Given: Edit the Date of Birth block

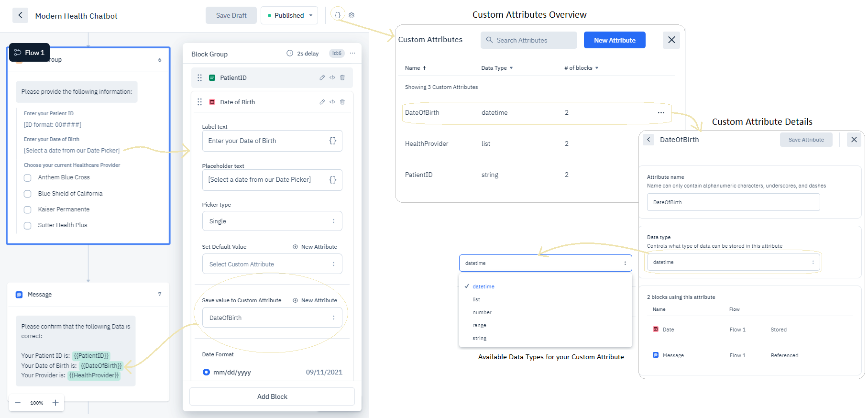Looking at the screenshot, I should click(x=322, y=102).
